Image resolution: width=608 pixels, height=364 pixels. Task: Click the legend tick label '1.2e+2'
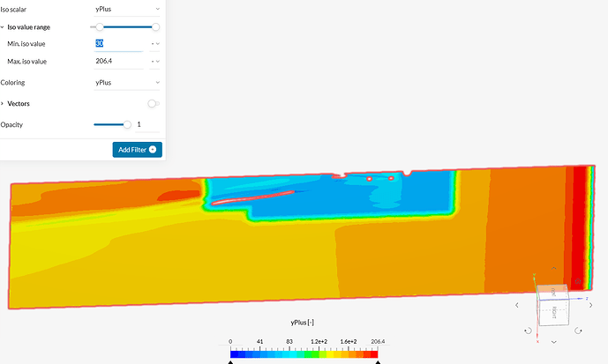click(319, 342)
